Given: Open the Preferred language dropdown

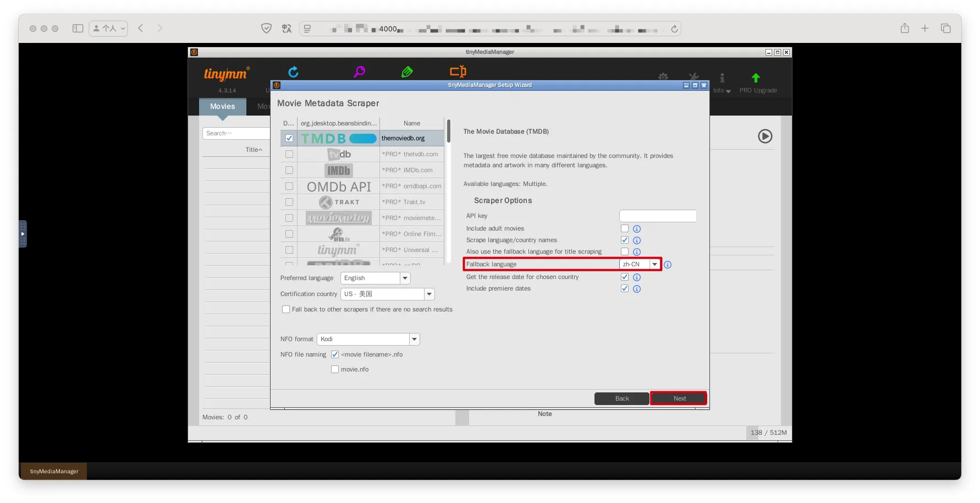Looking at the screenshot, I should 405,278.
